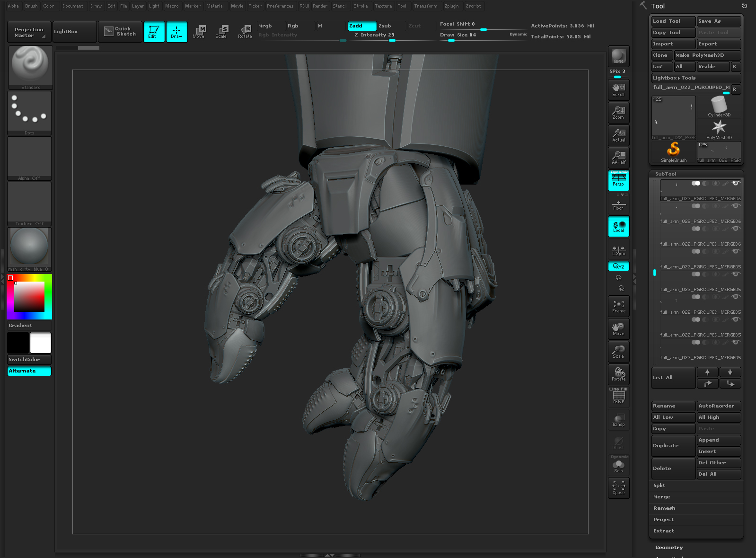Move subtool up with the up arrow
756x558 pixels.
707,372
